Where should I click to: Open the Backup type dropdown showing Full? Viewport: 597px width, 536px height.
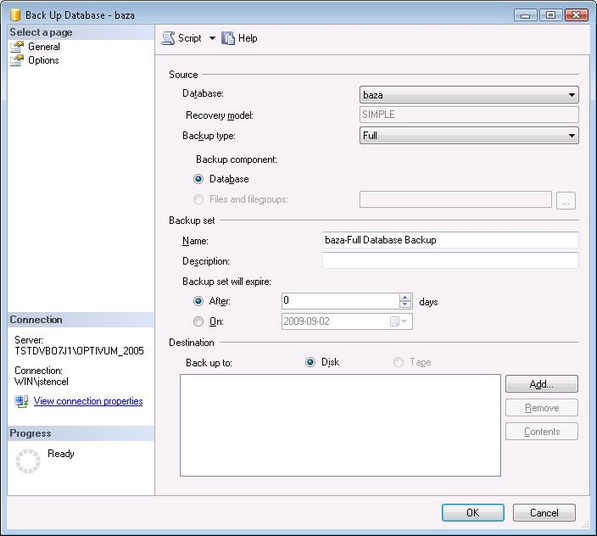(x=469, y=136)
